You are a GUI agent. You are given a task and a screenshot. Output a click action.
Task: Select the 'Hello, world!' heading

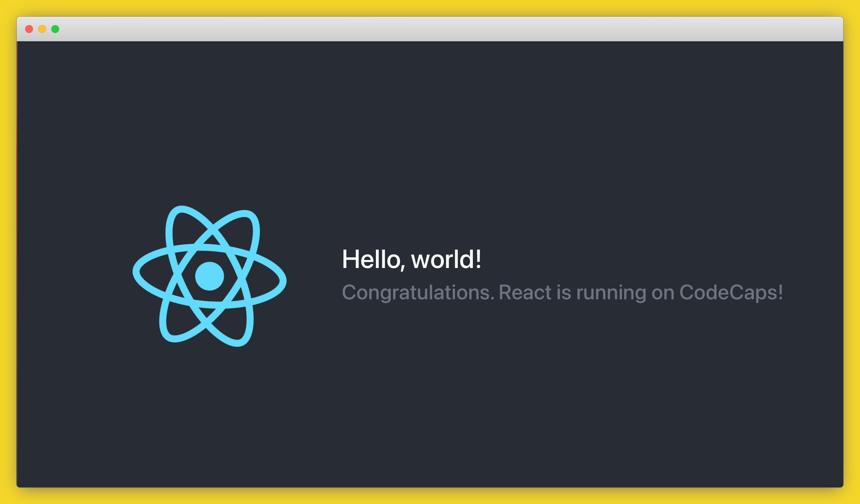412,259
